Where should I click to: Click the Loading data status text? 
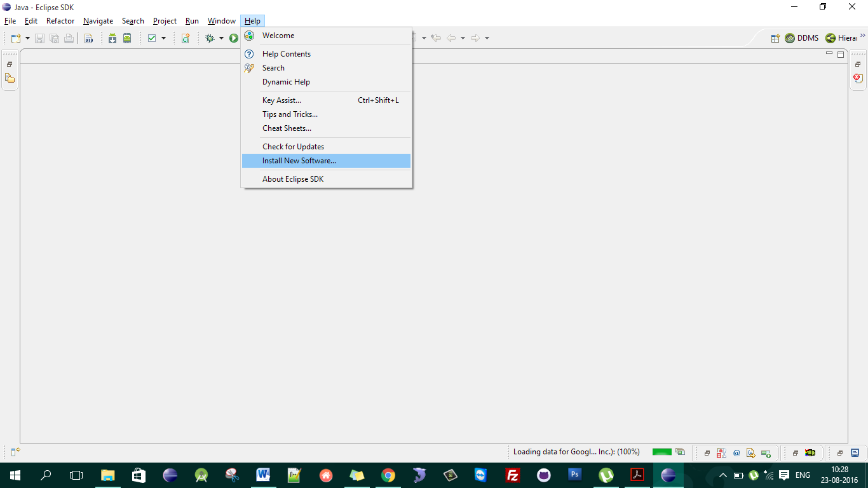[576, 452]
